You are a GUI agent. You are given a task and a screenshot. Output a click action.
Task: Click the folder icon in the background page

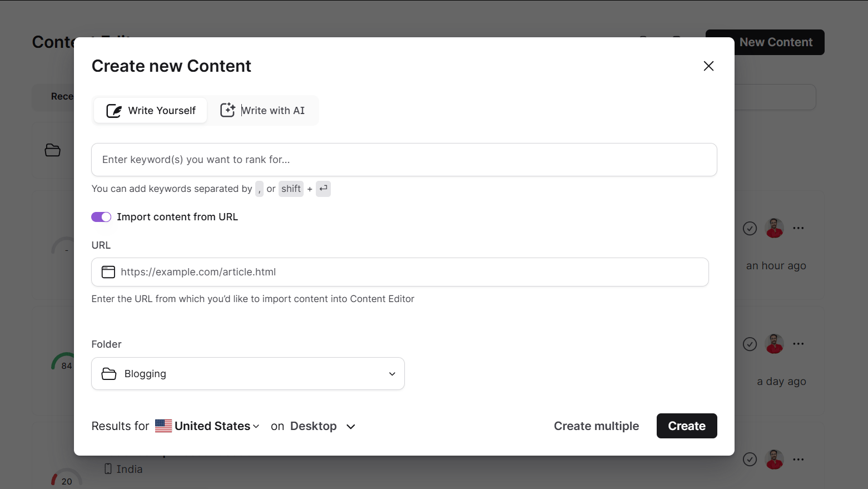pos(53,150)
